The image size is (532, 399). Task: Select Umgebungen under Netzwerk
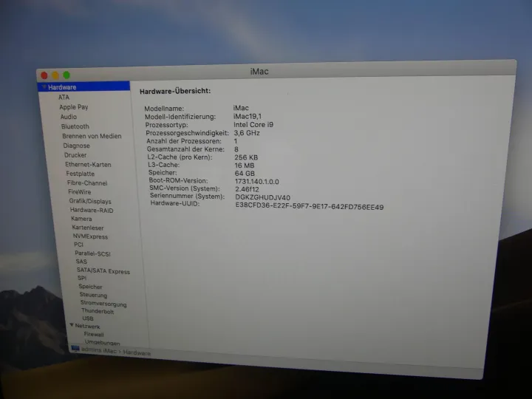click(x=102, y=342)
